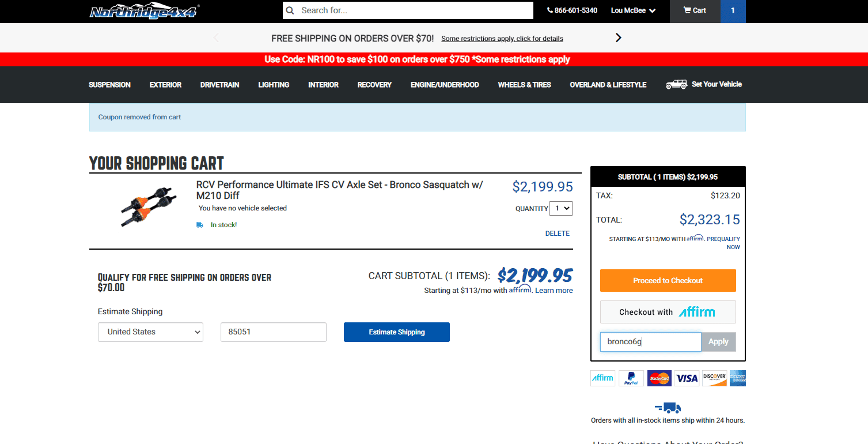868x444 pixels.
Task: Open the Lighting menu
Action: 274,85
